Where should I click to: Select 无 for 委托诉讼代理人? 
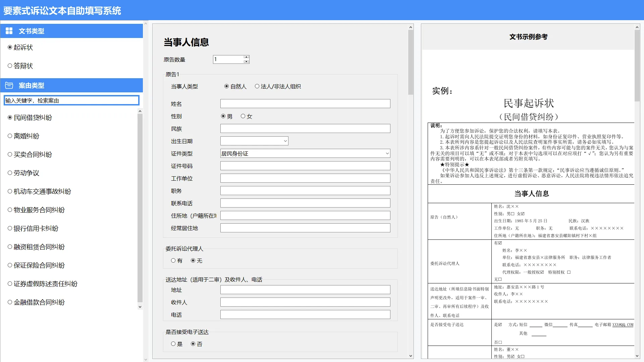click(x=196, y=261)
